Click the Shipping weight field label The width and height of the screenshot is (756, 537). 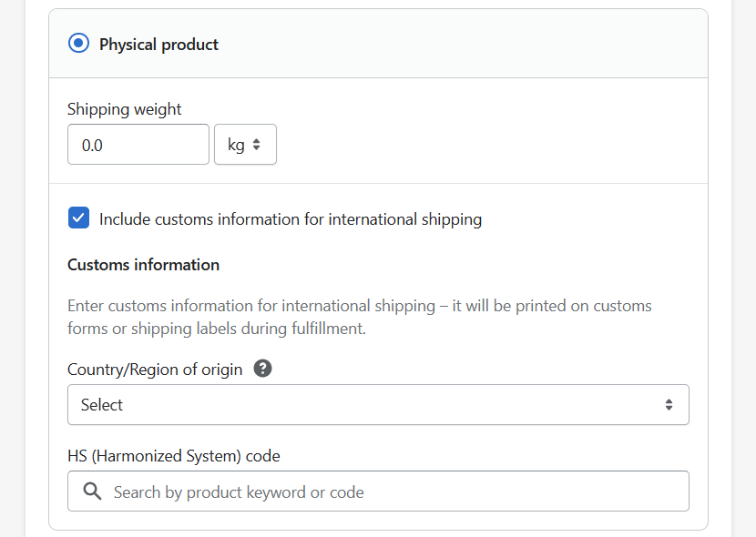pyautogui.click(x=125, y=109)
